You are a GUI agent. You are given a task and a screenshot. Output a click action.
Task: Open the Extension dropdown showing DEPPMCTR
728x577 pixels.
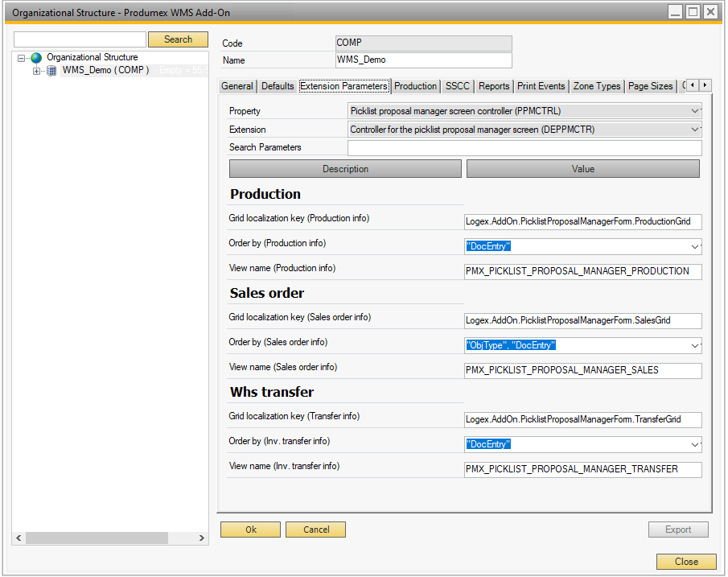695,129
